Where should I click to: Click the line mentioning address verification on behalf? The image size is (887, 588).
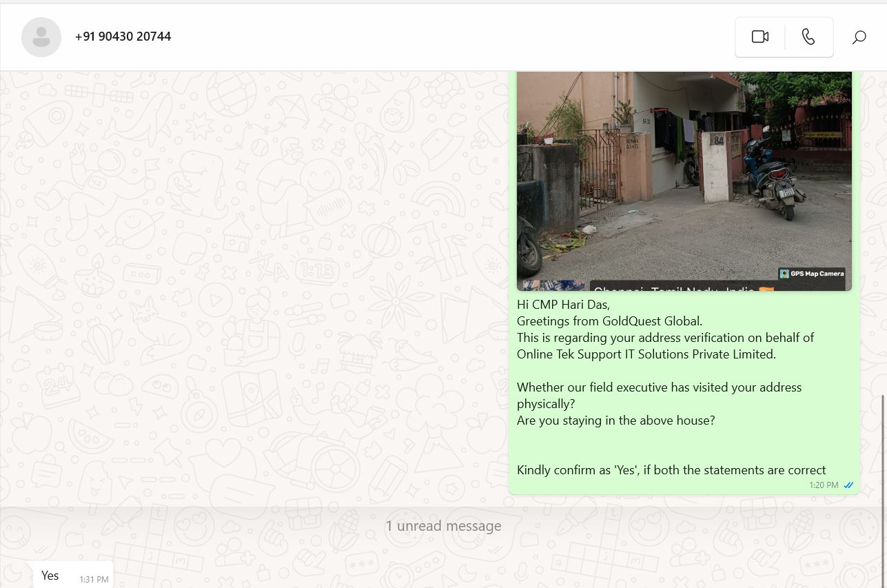point(665,337)
